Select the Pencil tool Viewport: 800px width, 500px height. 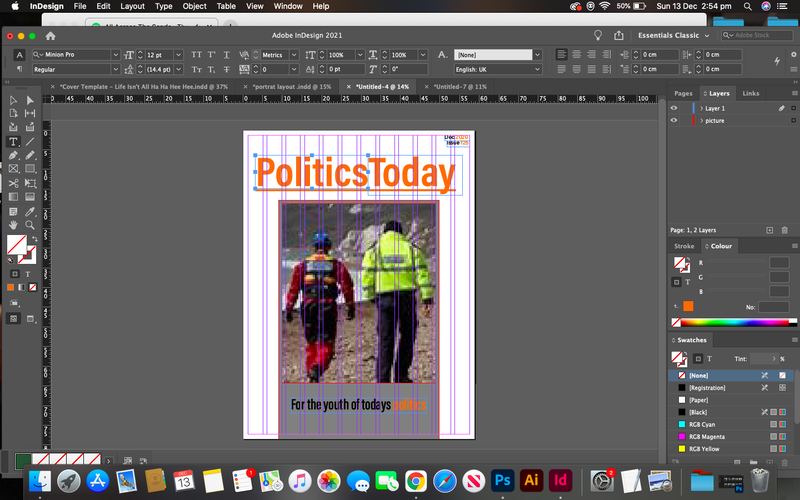click(x=30, y=155)
